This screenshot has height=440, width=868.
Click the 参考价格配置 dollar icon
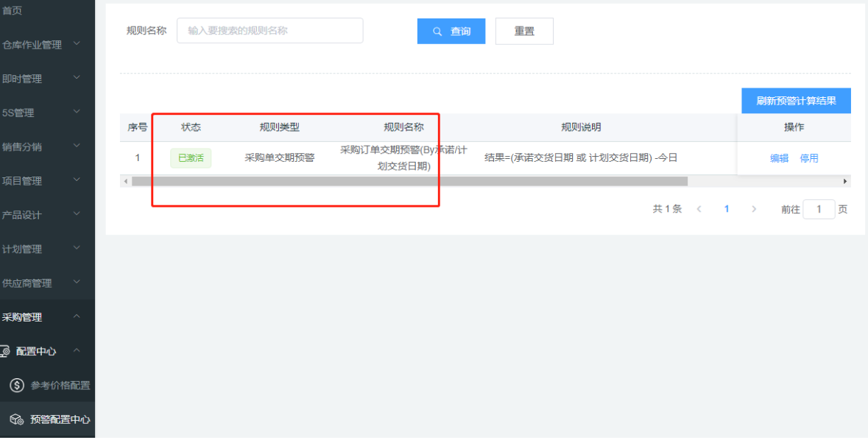click(16, 385)
